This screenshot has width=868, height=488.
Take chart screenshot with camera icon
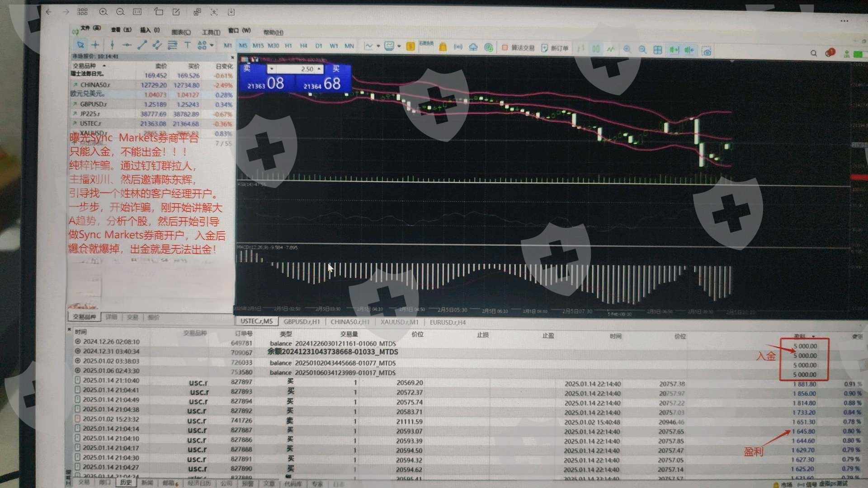(x=707, y=51)
